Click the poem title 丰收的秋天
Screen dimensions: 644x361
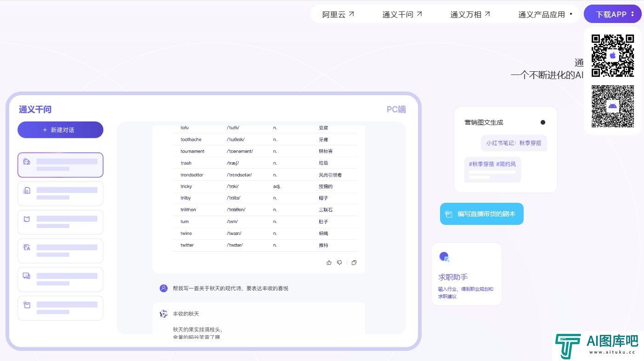(186, 314)
